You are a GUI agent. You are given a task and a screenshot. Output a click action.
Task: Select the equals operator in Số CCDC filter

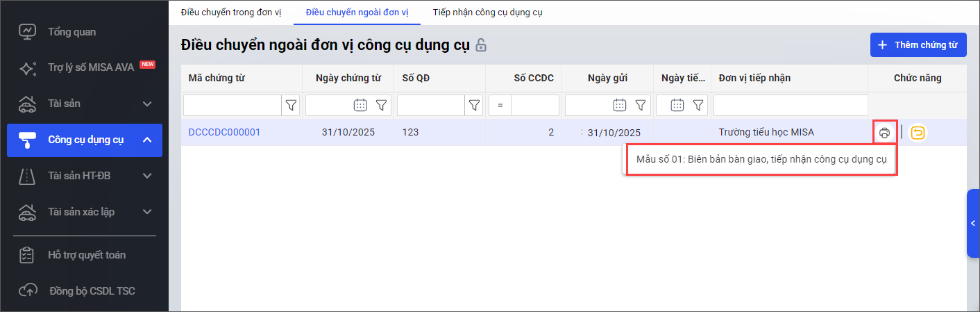[500, 106]
